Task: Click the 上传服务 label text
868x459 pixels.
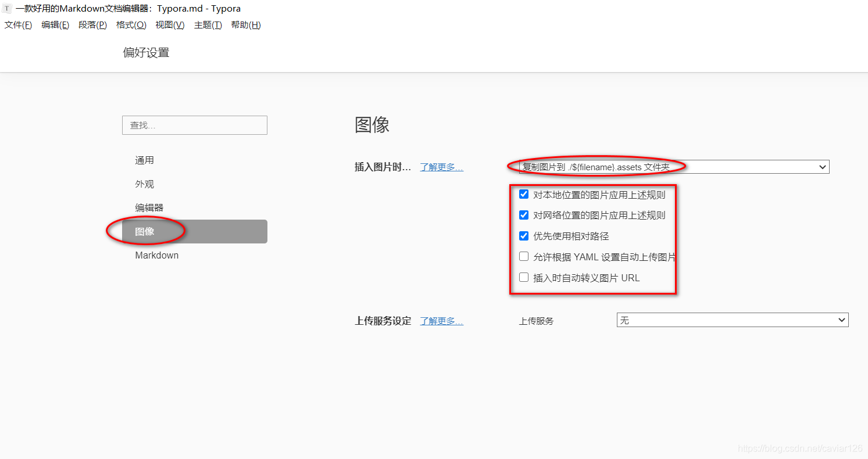Action: 537,321
